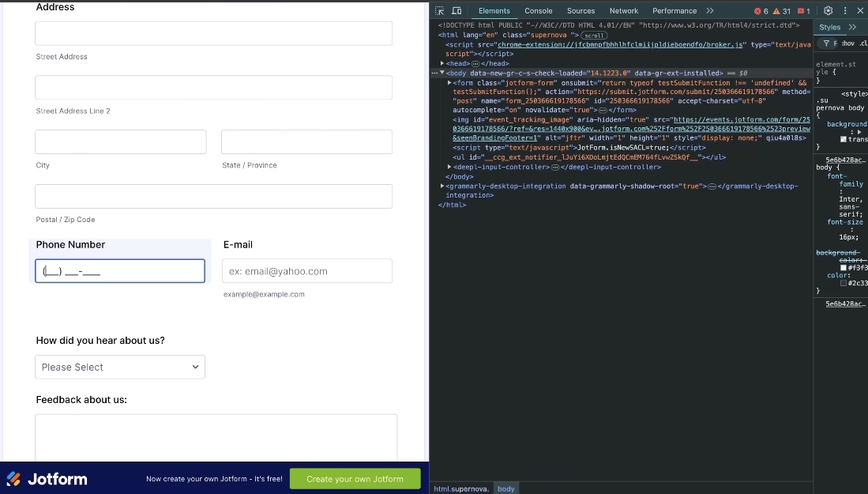Screen dimensions: 868x494
Task: Expand ellipsis badge inside form closing tag
Action: pyautogui.click(x=603, y=110)
